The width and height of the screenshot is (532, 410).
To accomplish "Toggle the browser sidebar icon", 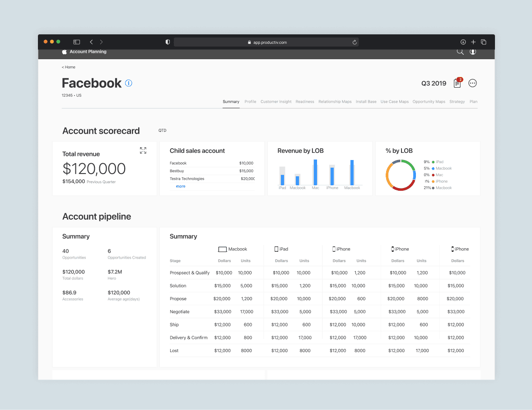I will [77, 42].
